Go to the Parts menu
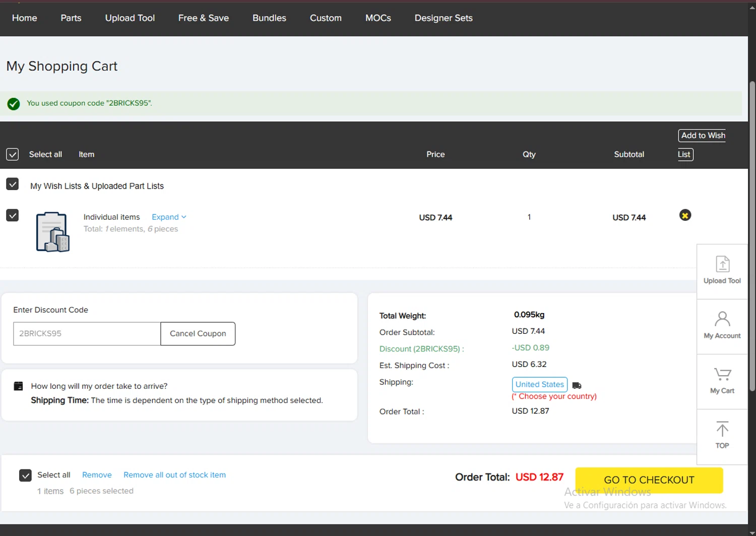 tap(71, 18)
